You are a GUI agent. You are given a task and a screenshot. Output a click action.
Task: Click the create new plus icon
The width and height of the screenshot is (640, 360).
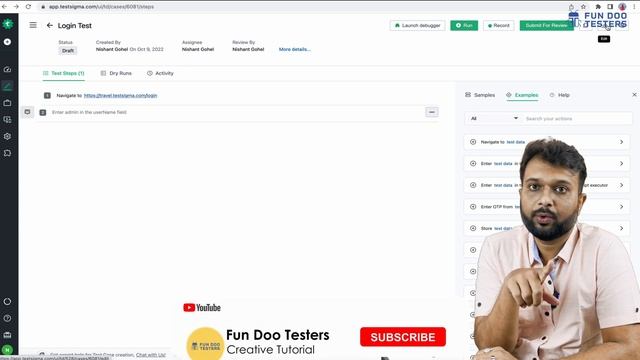[x=7, y=42]
